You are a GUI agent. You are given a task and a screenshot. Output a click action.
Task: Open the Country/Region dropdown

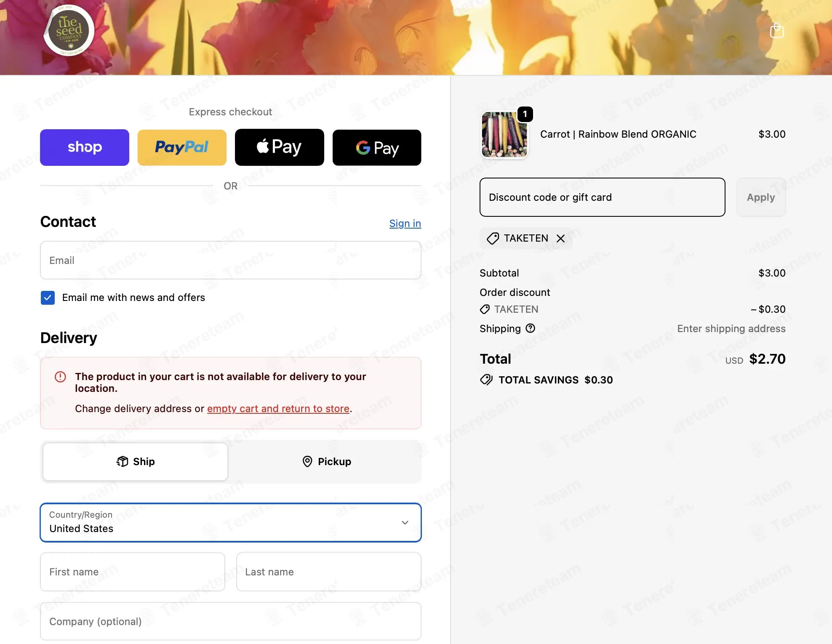point(231,522)
